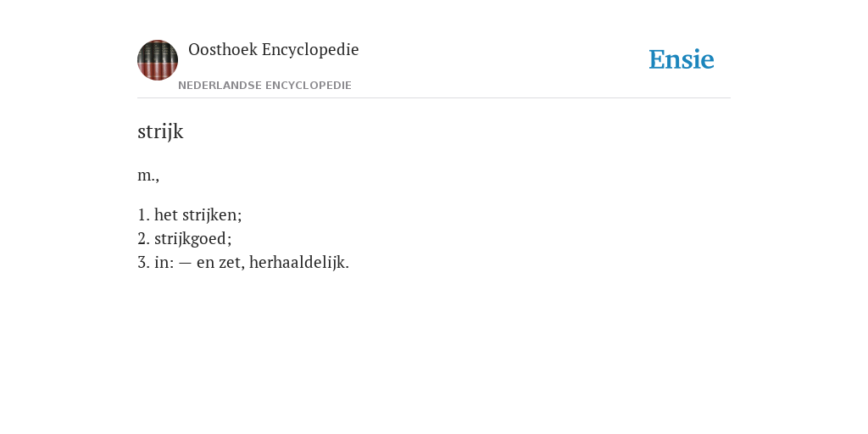Open the Ensie logo link

(x=682, y=59)
